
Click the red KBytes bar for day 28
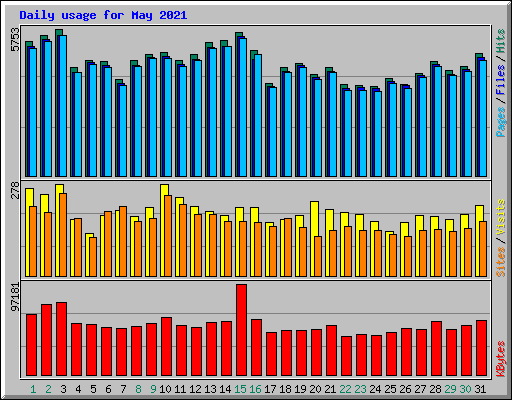437,349
